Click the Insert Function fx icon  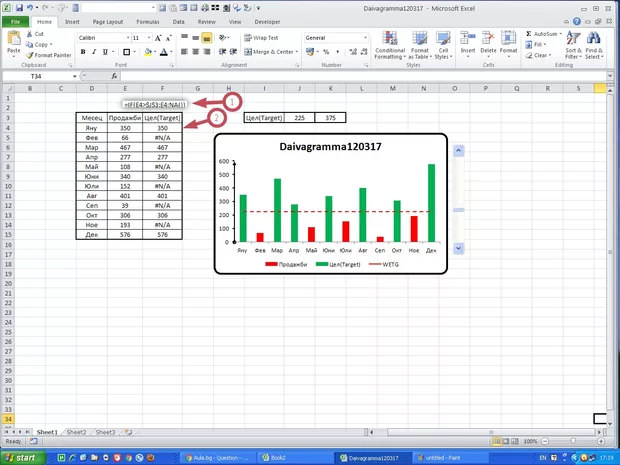[x=112, y=75]
